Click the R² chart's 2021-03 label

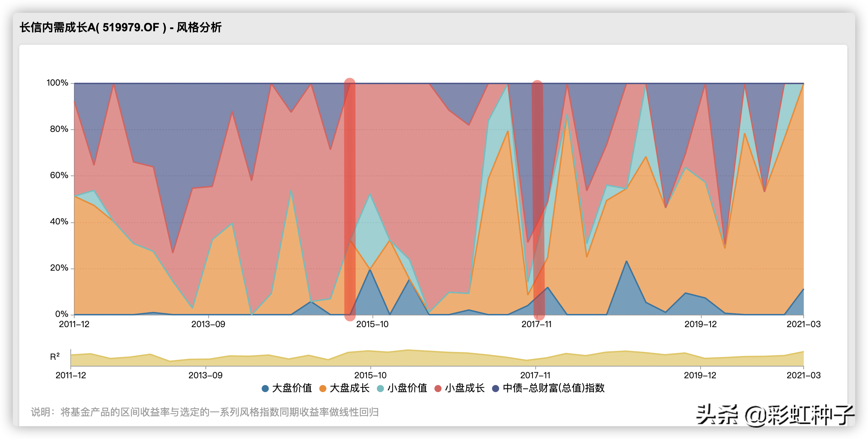pyautogui.click(x=804, y=375)
